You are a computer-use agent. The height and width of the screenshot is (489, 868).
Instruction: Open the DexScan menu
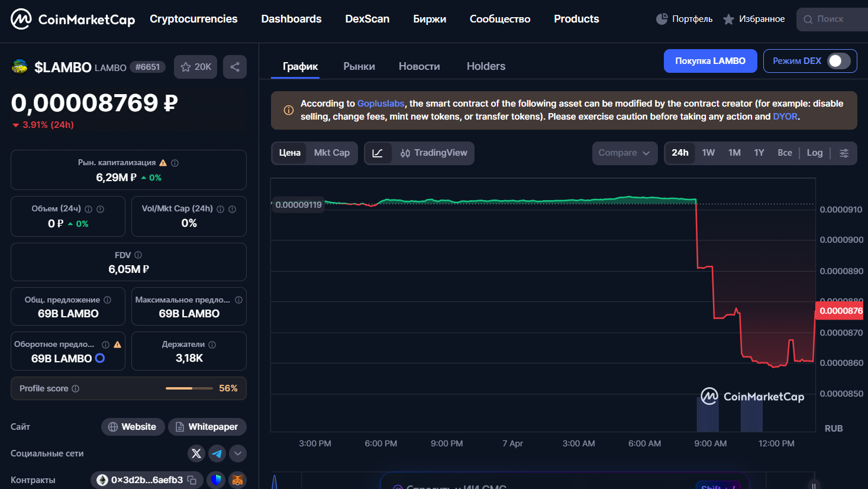[x=367, y=19]
